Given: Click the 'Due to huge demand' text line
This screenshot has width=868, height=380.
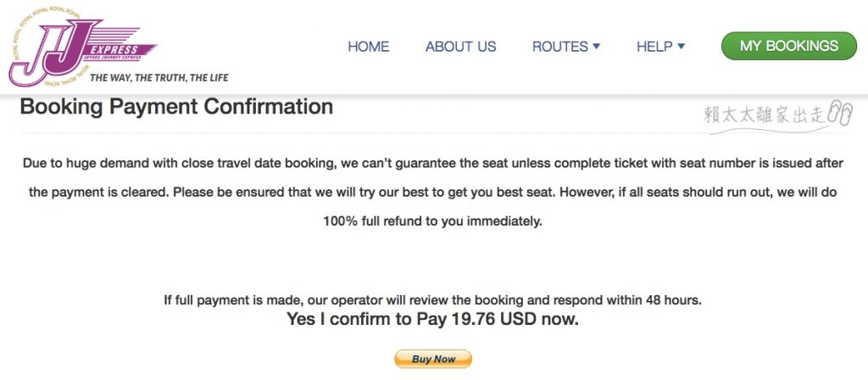Looking at the screenshot, I should (x=433, y=164).
